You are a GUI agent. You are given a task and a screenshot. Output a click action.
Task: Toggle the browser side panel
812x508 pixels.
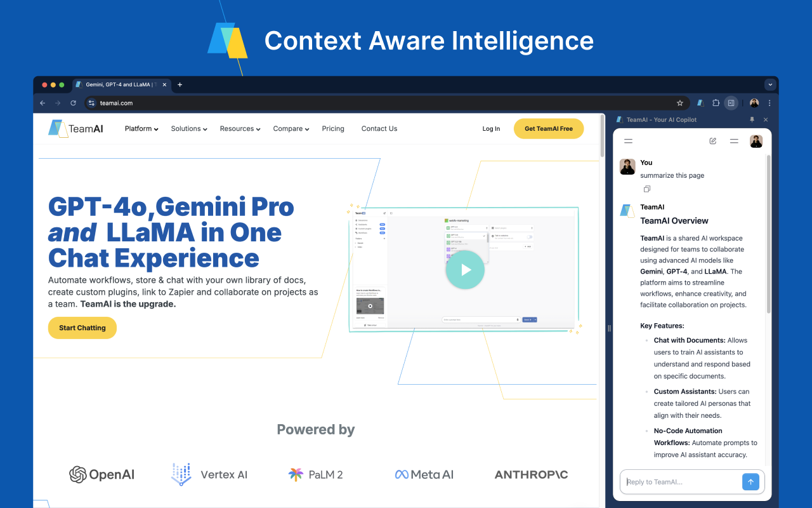coord(731,103)
